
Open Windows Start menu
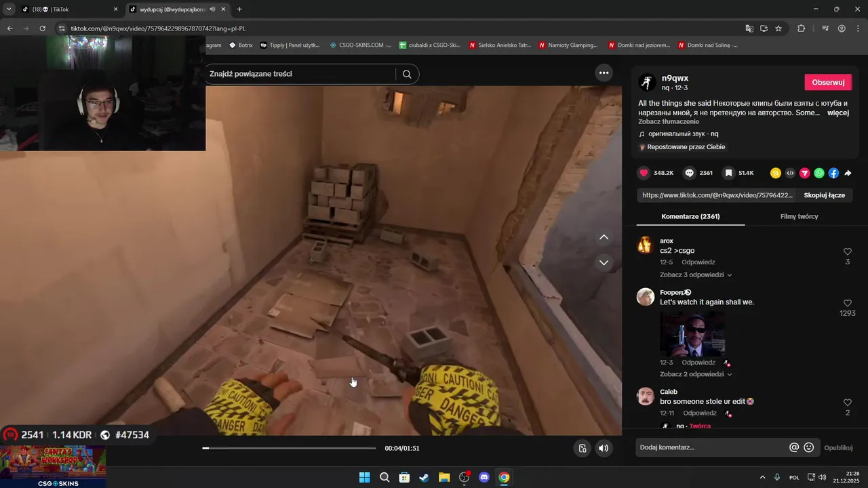pos(364,477)
